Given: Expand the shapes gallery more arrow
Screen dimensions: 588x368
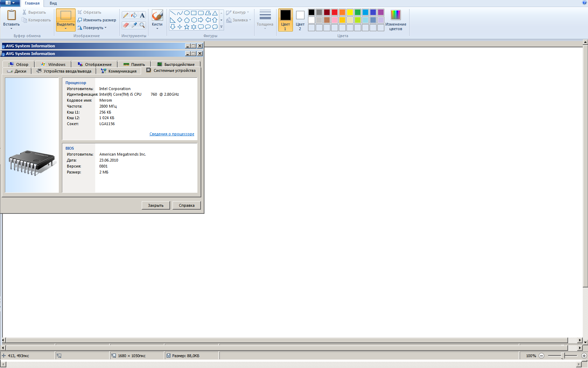Looking at the screenshot, I should (x=222, y=27).
